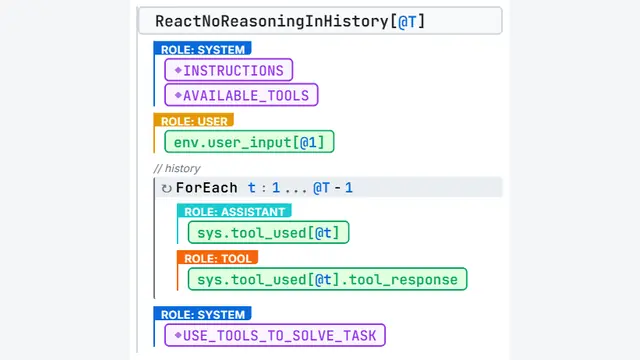Click the sys.tool_used[@t].tool_response variable
This screenshot has height=360, width=640.
327,279
